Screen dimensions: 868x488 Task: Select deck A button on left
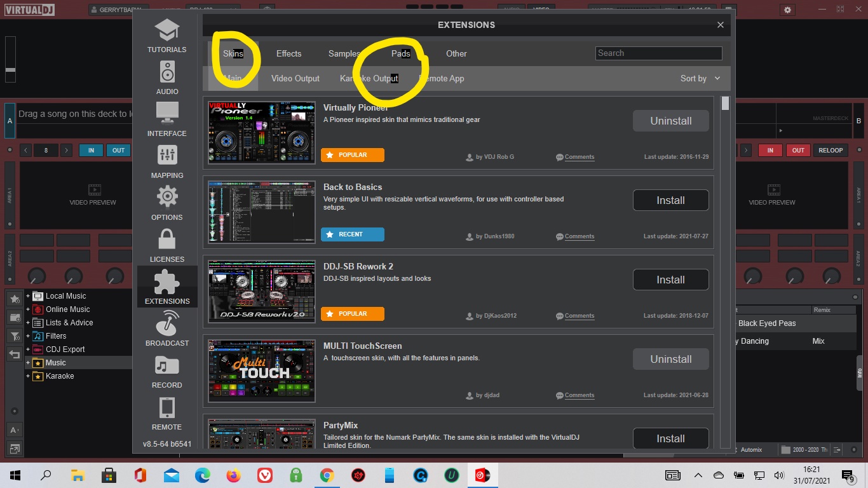tap(10, 121)
